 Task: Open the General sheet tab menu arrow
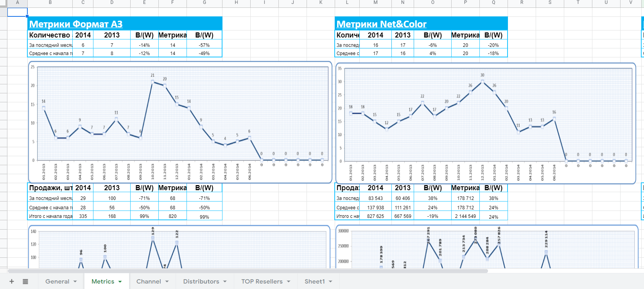pyautogui.click(x=75, y=282)
